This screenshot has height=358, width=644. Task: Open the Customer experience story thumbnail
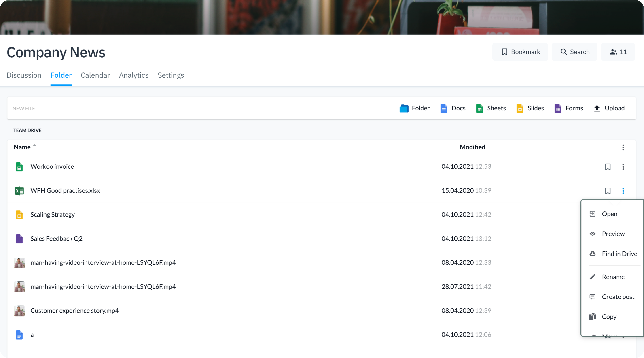[x=19, y=311]
